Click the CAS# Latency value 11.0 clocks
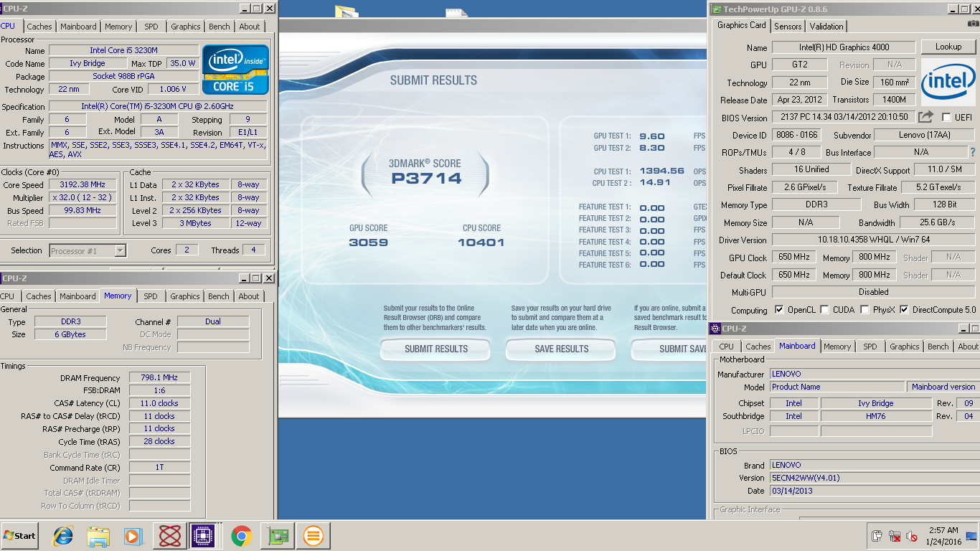The width and height of the screenshot is (980, 551). tap(159, 403)
